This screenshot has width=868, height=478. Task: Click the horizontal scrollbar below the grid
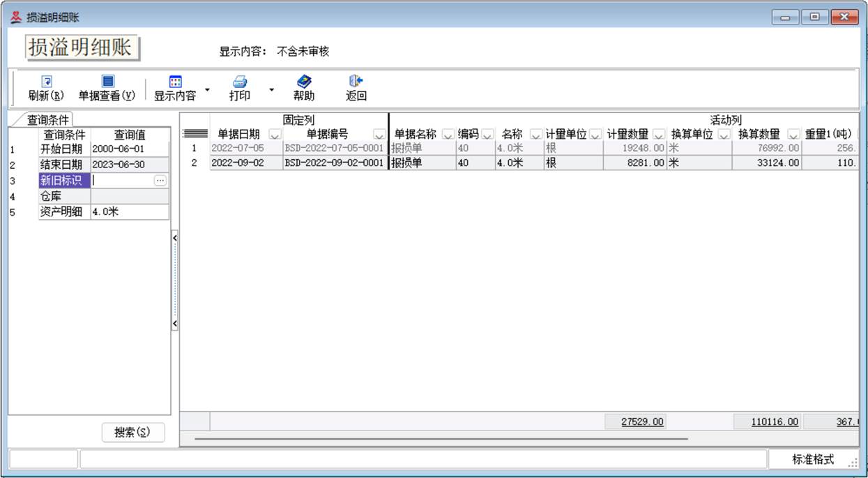(441, 439)
